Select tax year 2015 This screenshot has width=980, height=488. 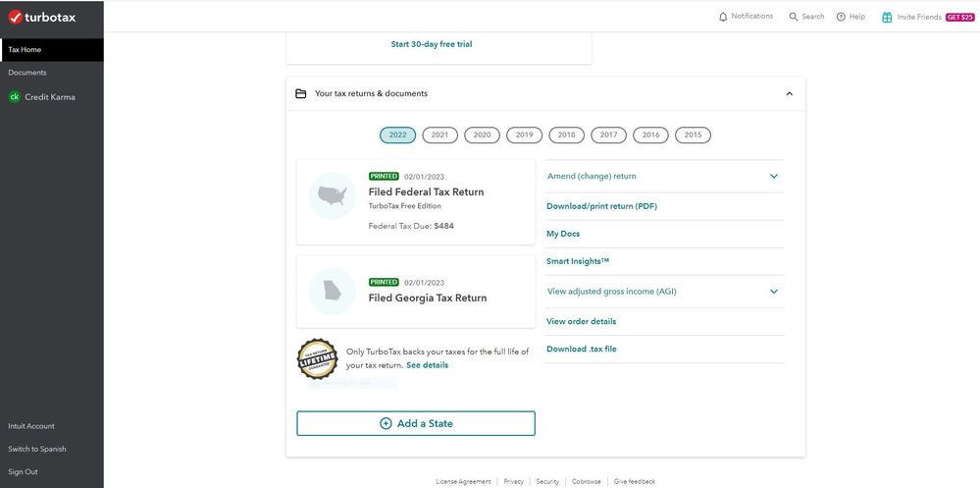694,136
